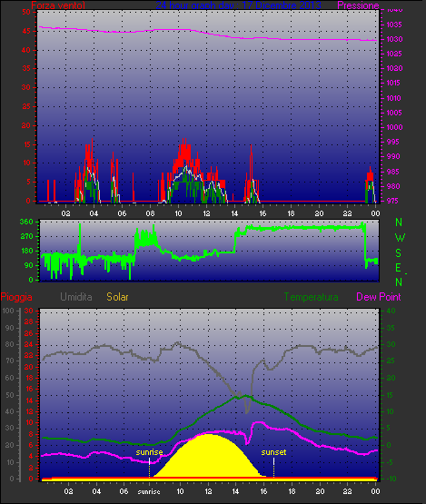
Task: Click the E compass direction label
Action: [x=399, y=268]
